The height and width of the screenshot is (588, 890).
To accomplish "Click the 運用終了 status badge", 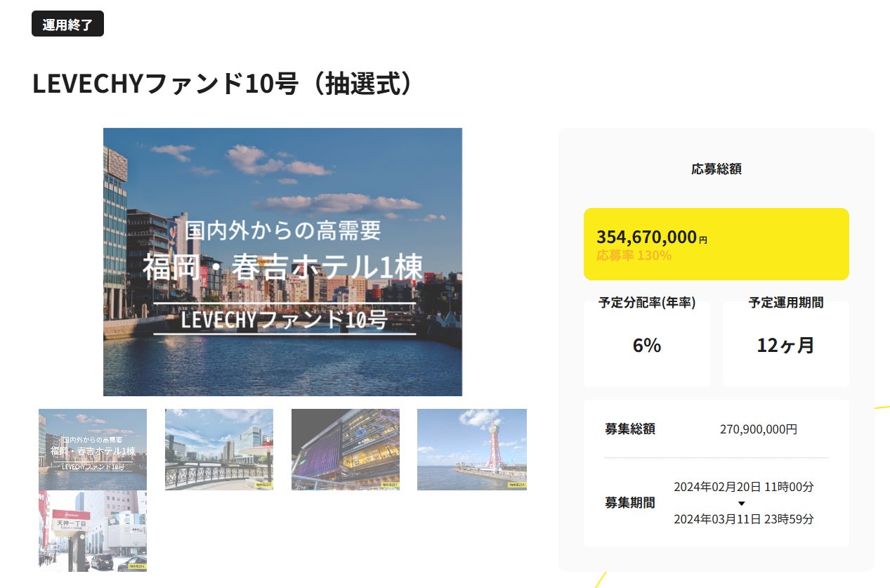I will 67,24.
